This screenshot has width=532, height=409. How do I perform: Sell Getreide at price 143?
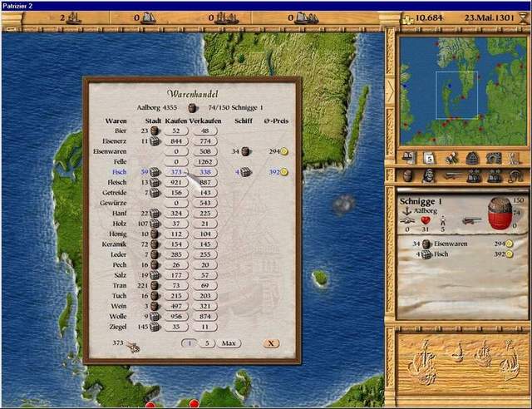click(205, 193)
